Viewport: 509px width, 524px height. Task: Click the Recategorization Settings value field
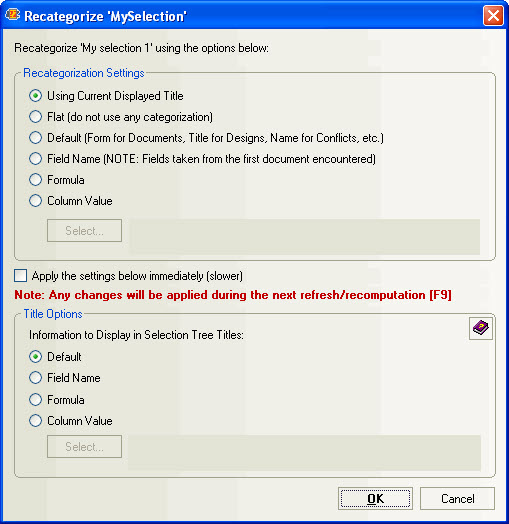point(304,237)
